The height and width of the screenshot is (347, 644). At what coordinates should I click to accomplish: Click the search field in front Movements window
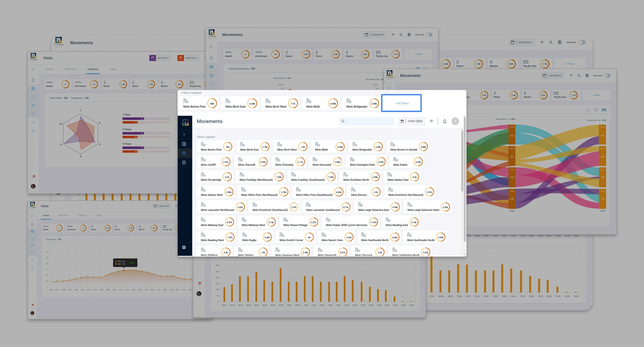366,121
